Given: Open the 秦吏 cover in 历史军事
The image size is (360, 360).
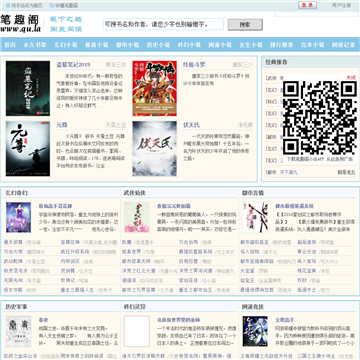Looking at the screenshot, I should (18, 331).
